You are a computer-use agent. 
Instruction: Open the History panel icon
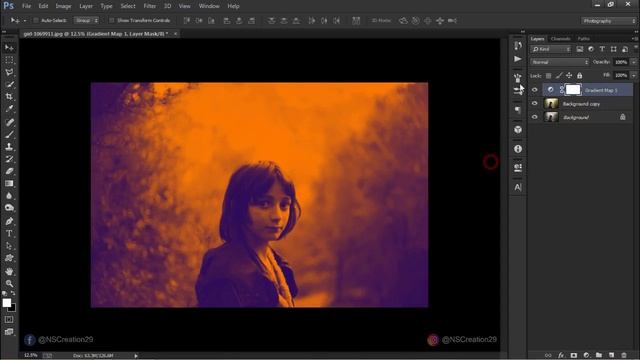click(x=518, y=45)
